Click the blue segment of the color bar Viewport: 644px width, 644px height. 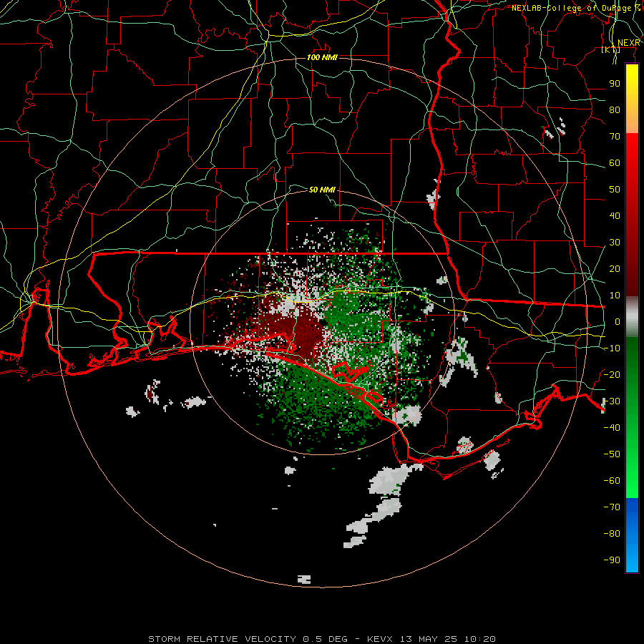click(632, 535)
